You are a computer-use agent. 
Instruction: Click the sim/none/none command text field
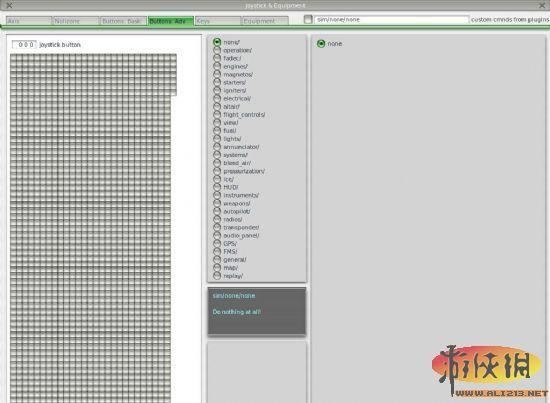pos(391,20)
